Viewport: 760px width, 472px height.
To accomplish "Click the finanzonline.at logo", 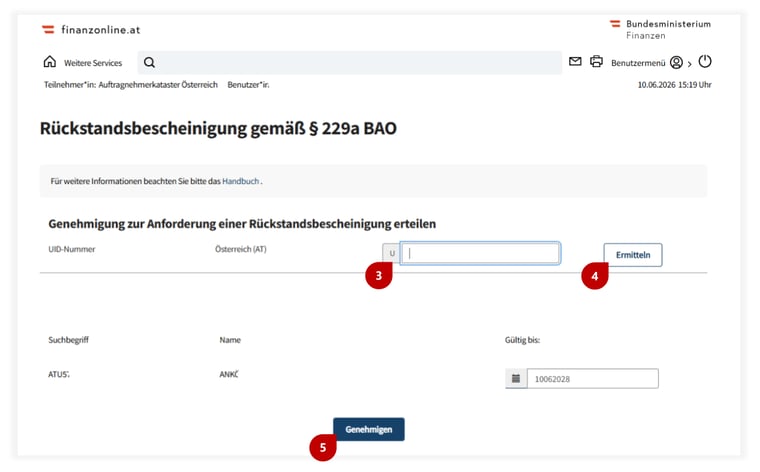I will point(91,30).
